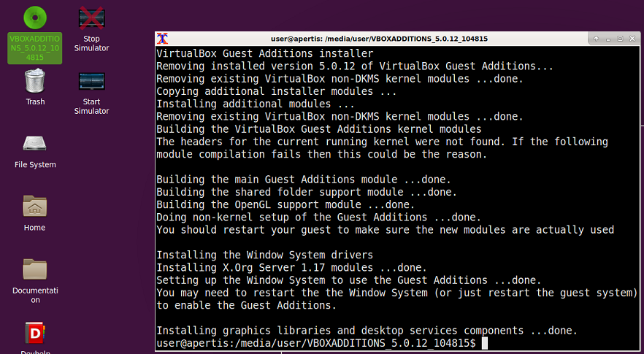The height and width of the screenshot is (354, 644).
Task: Select the Home folder icon
Action: tap(35, 206)
